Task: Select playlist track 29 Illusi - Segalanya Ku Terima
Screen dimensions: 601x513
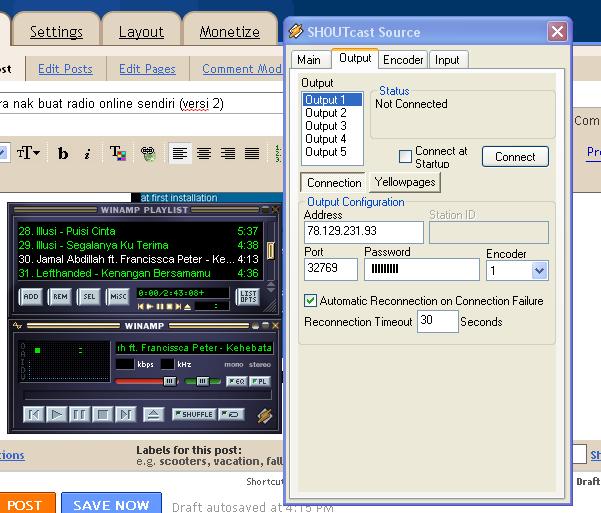Action: point(139,245)
